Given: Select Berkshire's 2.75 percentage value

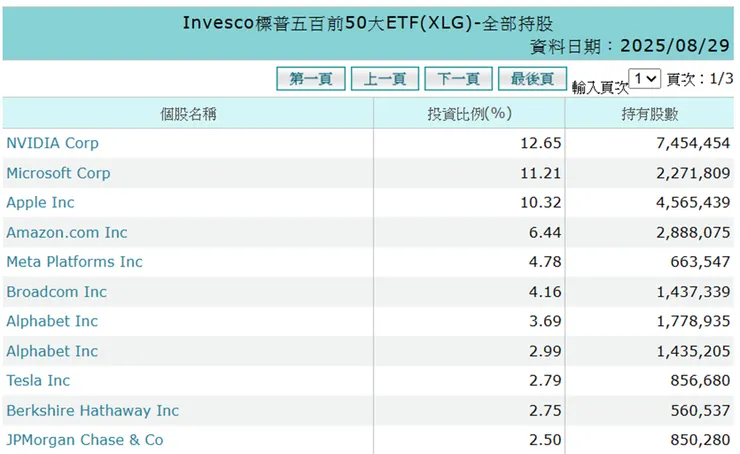Looking at the screenshot, I should point(545,411).
